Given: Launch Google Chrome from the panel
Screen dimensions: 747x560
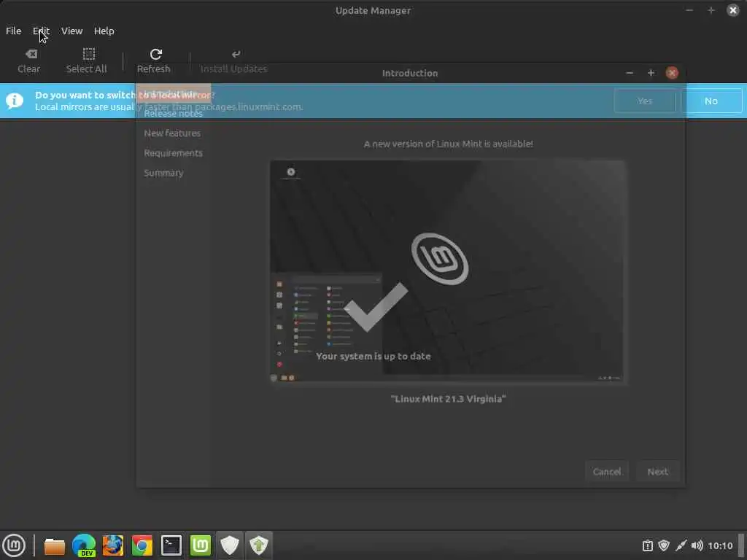Looking at the screenshot, I should (142, 545).
